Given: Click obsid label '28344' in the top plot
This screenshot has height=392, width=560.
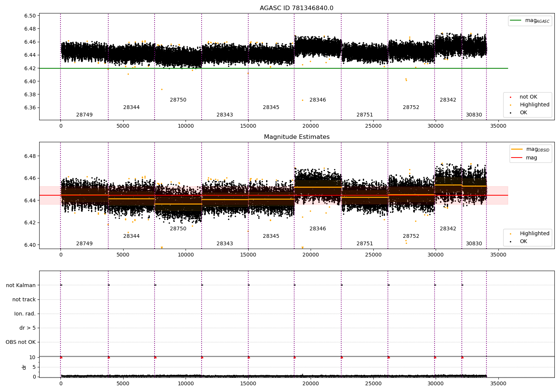Looking at the screenshot, I should (131, 107).
